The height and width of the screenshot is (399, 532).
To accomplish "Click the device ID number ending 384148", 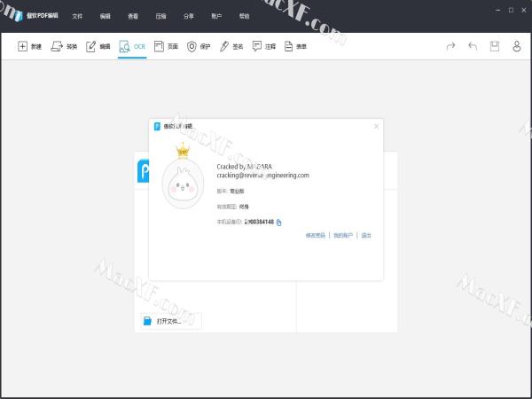I will 259,222.
